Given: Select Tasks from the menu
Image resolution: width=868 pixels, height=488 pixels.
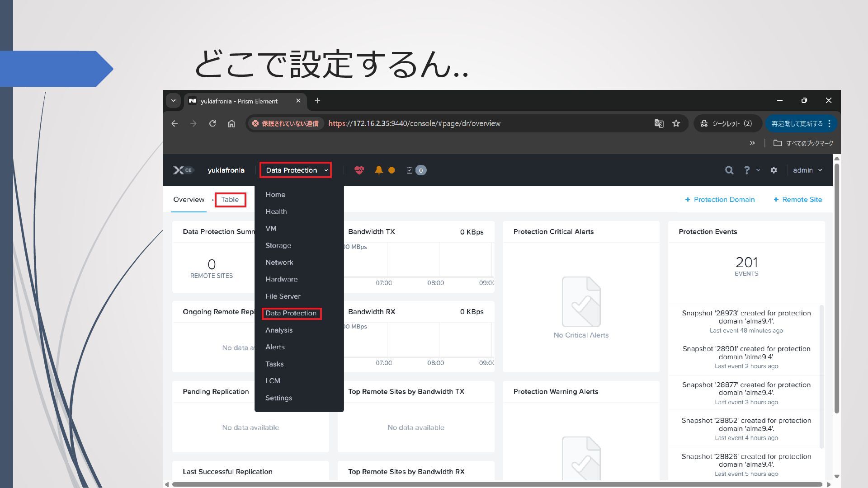Looking at the screenshot, I should pos(274,364).
